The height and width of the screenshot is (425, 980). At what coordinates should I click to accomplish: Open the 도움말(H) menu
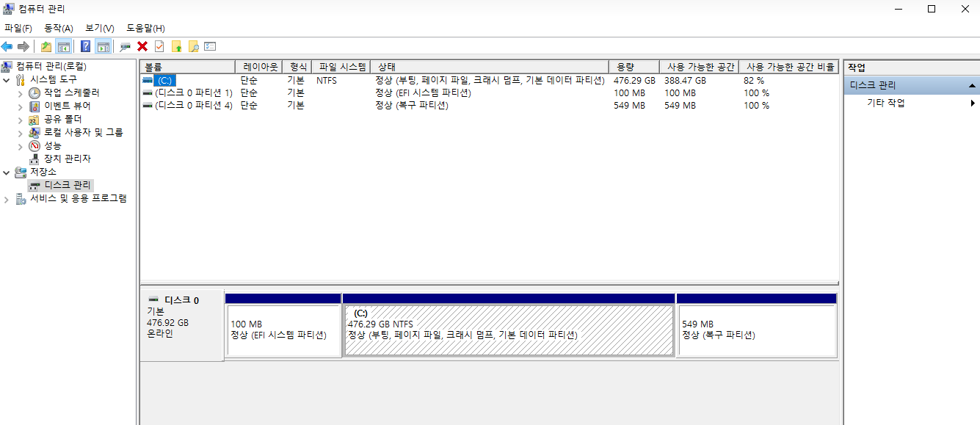[145, 28]
